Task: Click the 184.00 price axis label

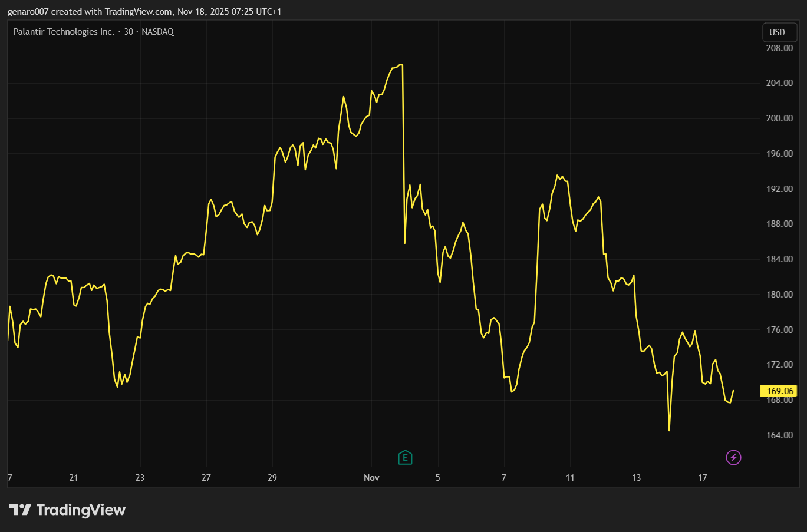Action: click(x=779, y=259)
